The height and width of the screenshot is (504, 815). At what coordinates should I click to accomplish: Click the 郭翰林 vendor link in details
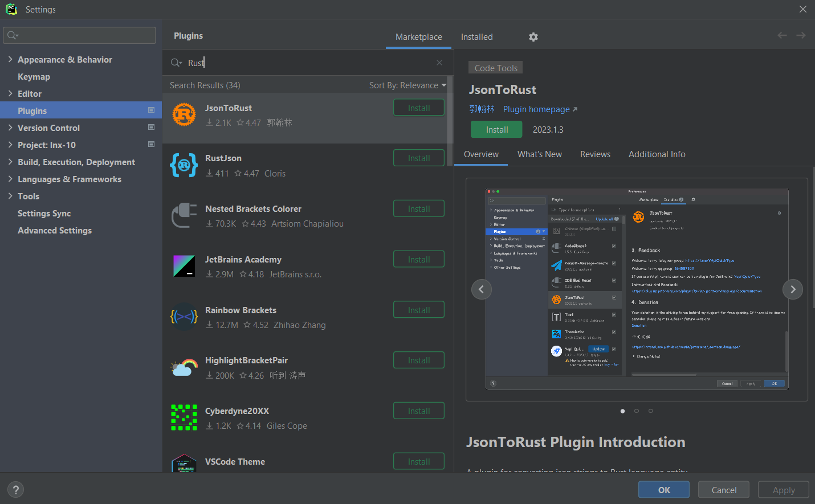point(482,109)
